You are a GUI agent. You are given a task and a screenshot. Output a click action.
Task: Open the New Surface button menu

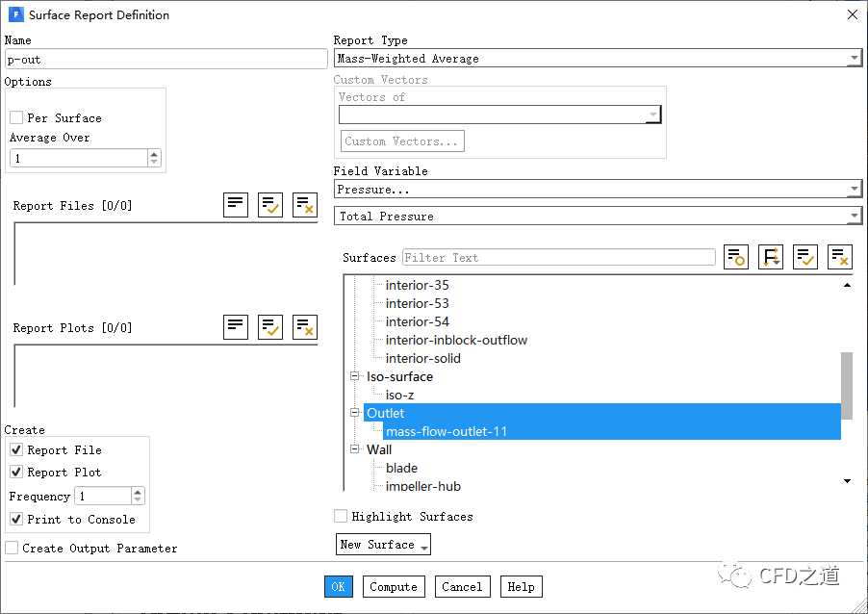[383, 545]
